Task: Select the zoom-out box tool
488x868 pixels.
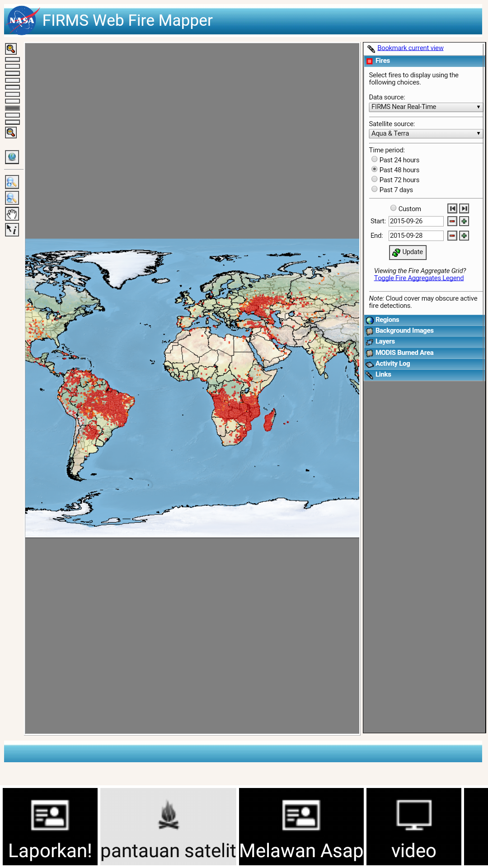Action: tap(12, 198)
